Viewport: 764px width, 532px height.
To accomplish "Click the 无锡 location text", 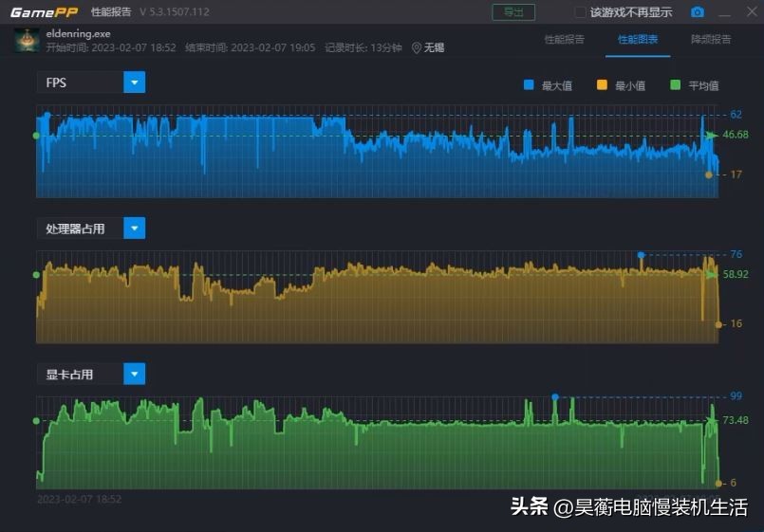I will [x=434, y=47].
